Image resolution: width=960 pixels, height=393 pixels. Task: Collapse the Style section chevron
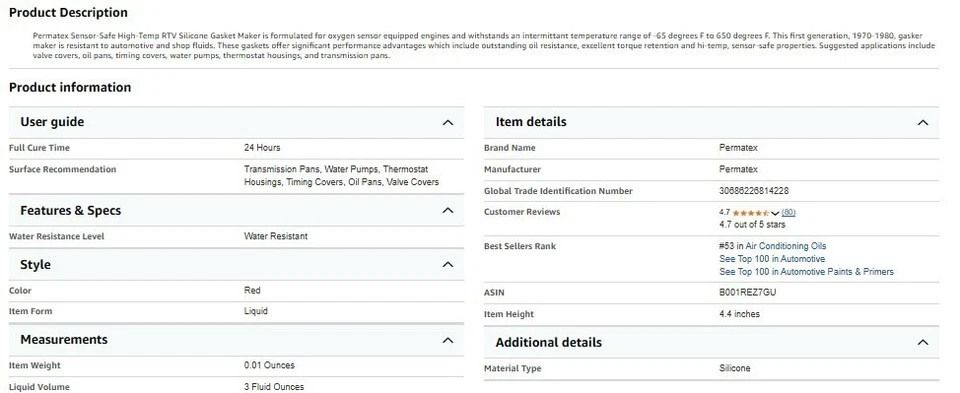(448, 264)
